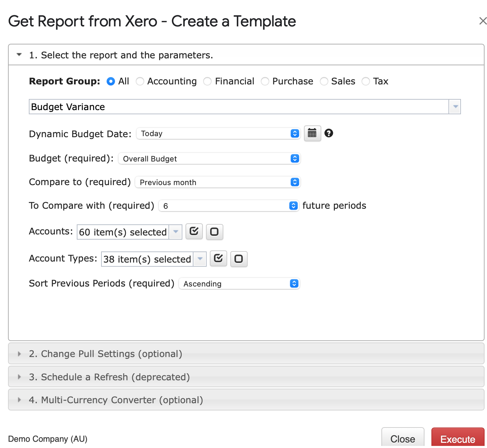The image size is (487, 448).
Task: Select the Purchase report group radio
Action: coord(265,81)
